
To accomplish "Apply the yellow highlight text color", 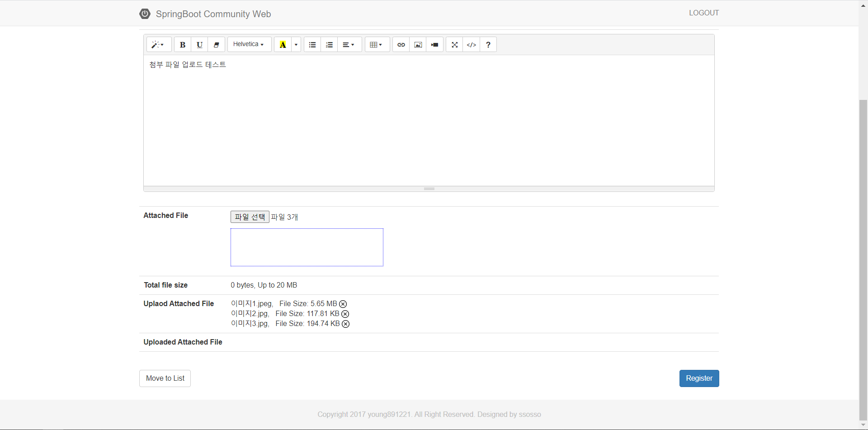I will tap(283, 45).
